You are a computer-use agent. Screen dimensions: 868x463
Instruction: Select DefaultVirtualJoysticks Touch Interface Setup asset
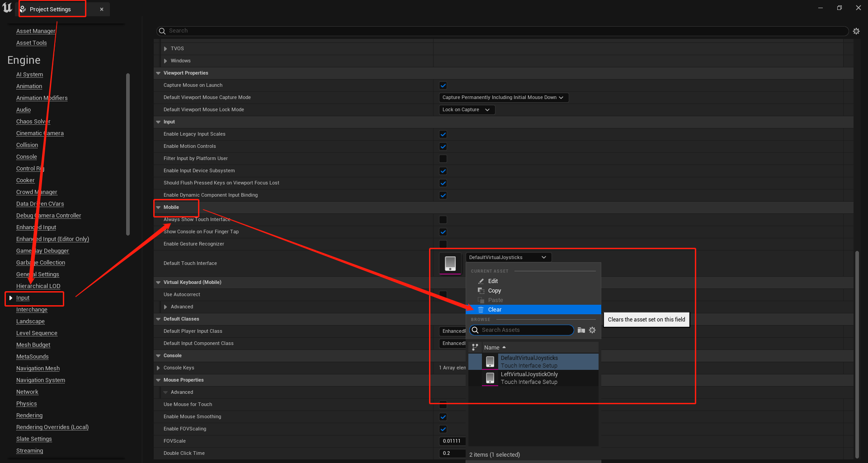click(533, 362)
